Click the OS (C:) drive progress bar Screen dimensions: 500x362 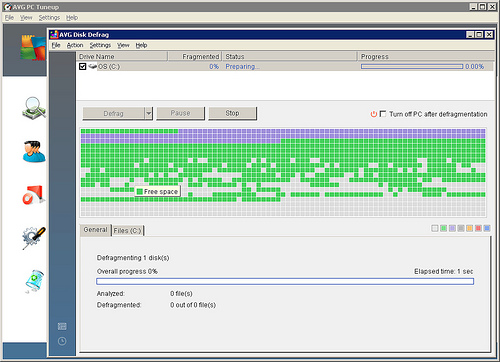[x=412, y=67]
